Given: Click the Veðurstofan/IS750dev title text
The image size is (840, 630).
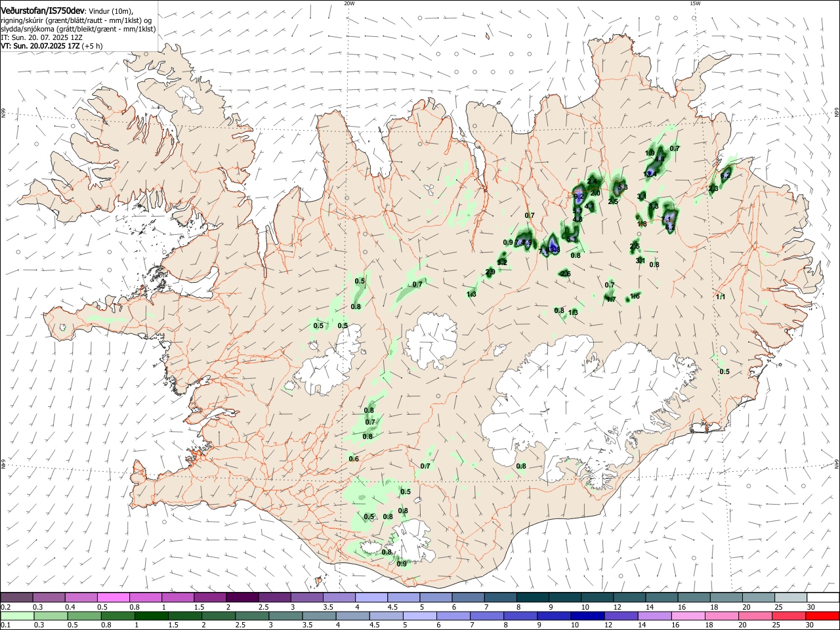Looking at the screenshot, I should 43,11.
